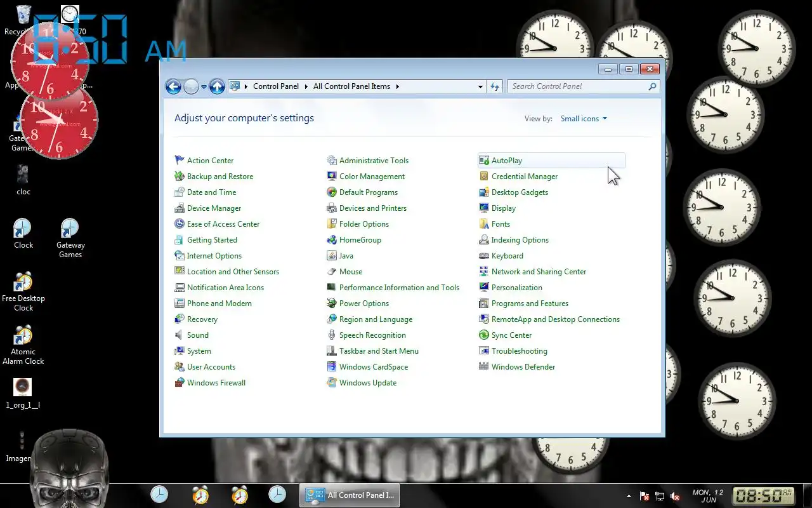Expand the arrow after Control Panel breadcrumb
812x508 pixels.
point(306,86)
